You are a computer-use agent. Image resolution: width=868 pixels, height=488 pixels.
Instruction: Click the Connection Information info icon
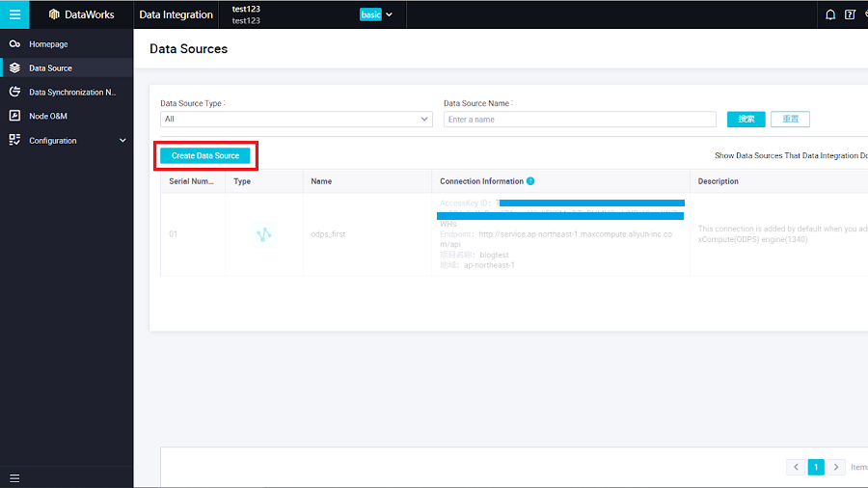click(530, 181)
